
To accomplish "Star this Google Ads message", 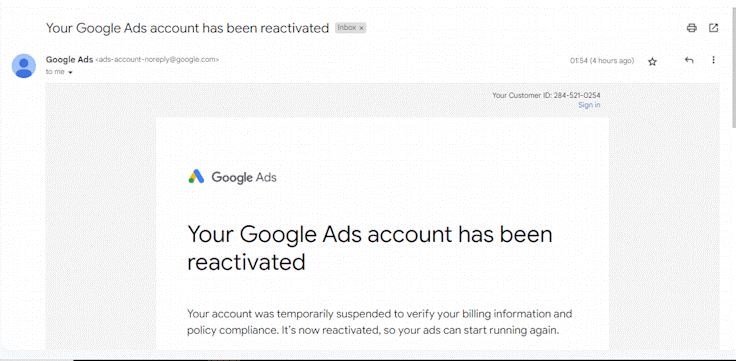I will click(x=652, y=61).
